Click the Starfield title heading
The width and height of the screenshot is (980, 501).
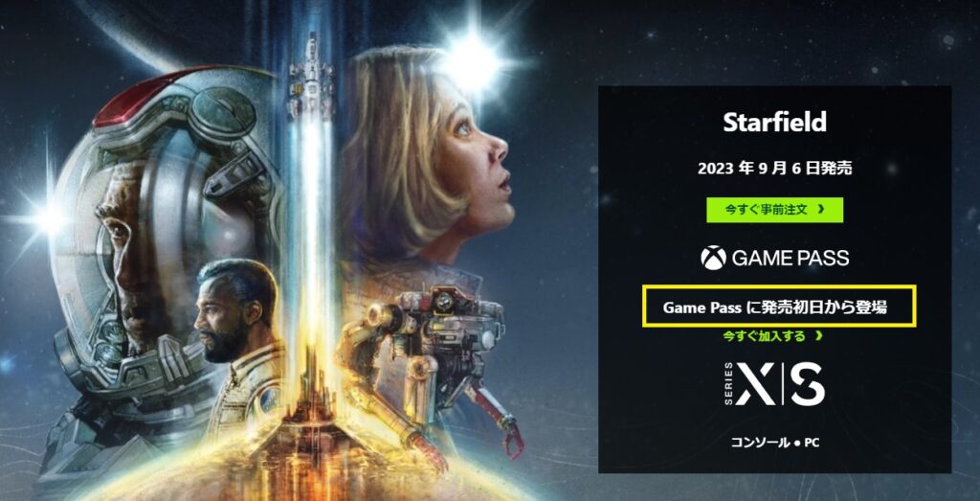click(774, 123)
